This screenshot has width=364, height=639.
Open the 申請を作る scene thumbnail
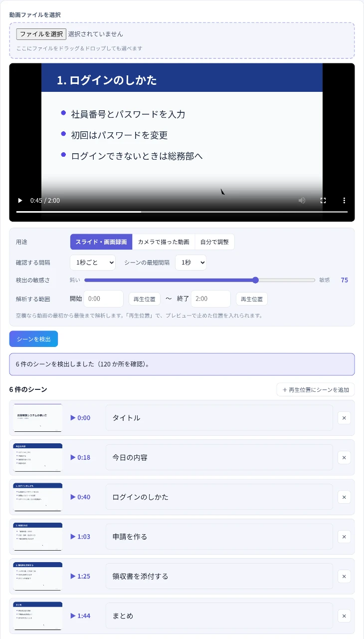38,537
